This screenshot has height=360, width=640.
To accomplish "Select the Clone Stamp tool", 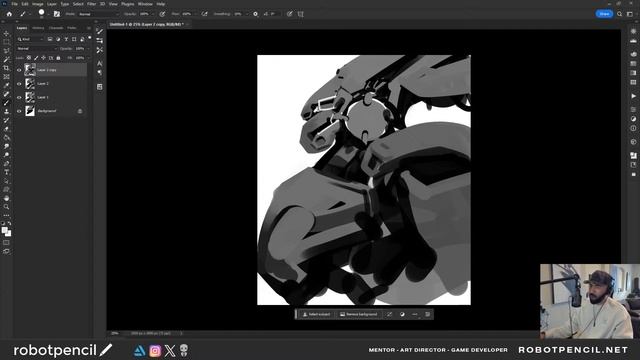I will click(6, 111).
